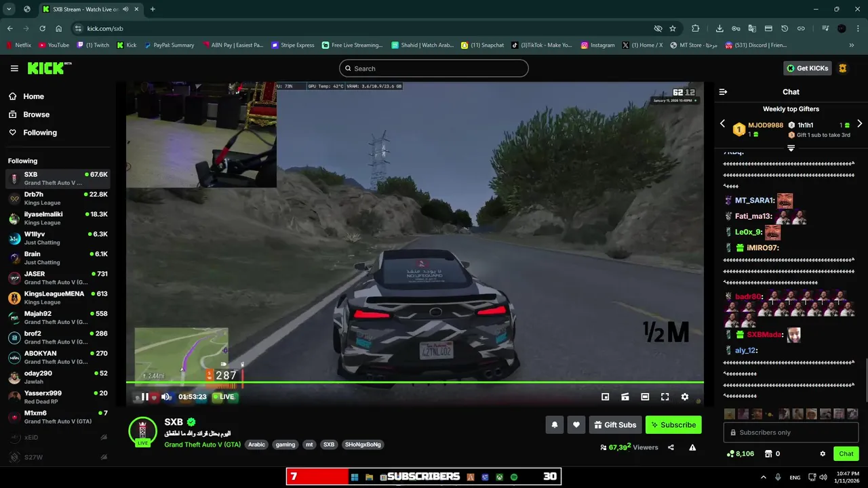Open browser downloads icon
Viewport: 868px width, 488px height.
tap(719, 28)
